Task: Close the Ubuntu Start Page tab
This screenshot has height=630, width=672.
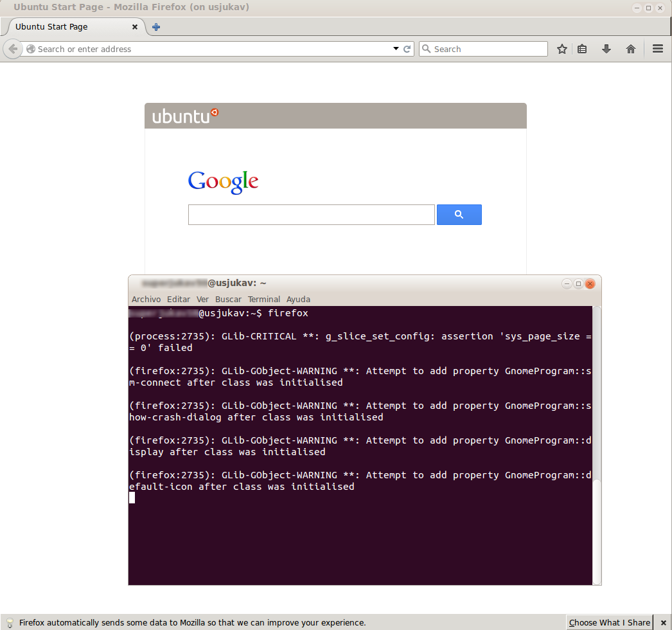Action: (135, 27)
